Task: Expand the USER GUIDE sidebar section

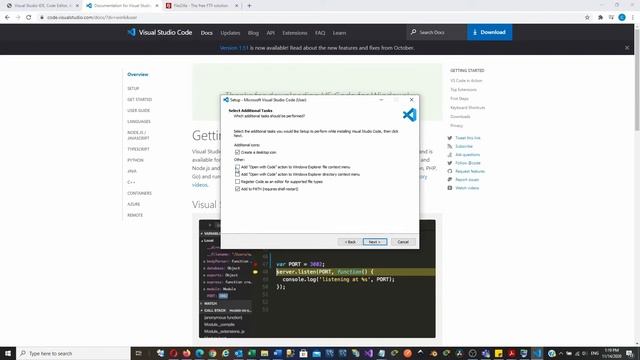Action: (x=138, y=111)
